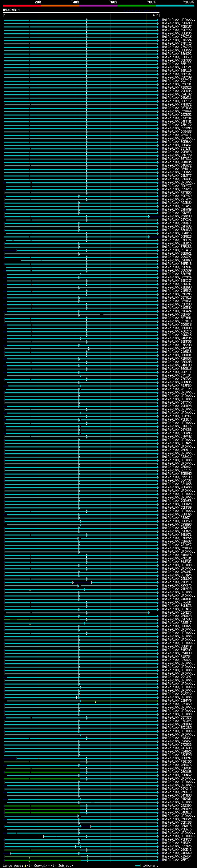
Task: Select UniRef100_C1EB10 entry
Action: point(177,243)
